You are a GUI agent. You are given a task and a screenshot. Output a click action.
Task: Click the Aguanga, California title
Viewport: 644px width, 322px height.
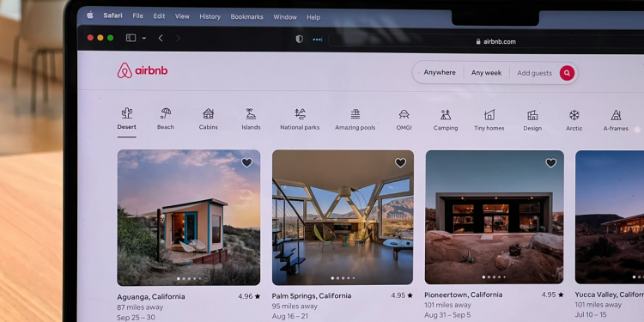[x=151, y=296]
